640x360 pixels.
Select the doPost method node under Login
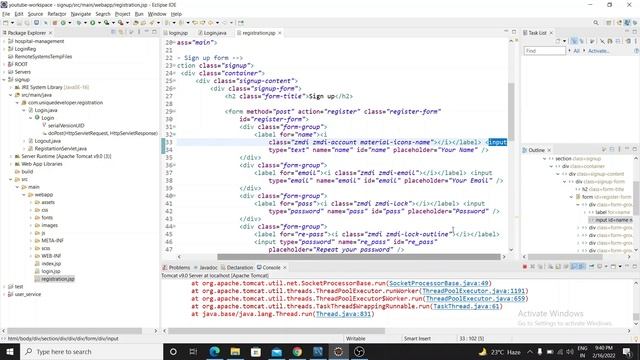102,133
